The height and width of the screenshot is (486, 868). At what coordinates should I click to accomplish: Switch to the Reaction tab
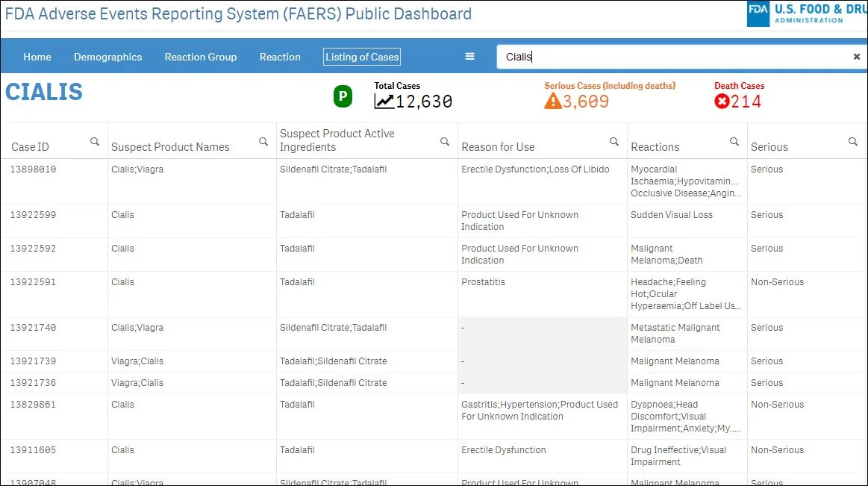280,57
